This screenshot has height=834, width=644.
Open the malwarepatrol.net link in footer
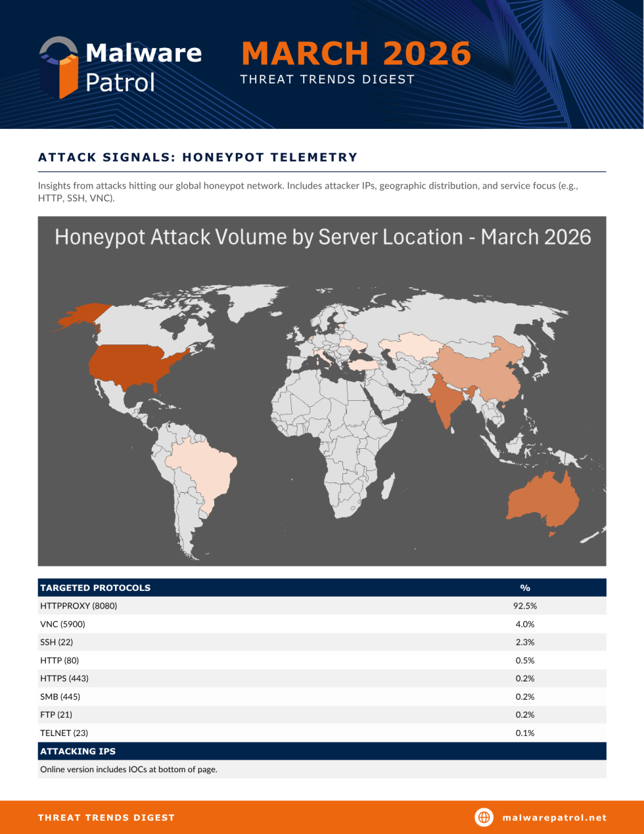pyautogui.click(x=555, y=818)
